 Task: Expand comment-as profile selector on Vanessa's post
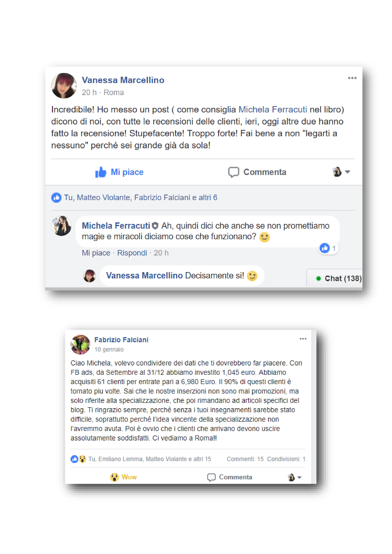click(x=341, y=172)
